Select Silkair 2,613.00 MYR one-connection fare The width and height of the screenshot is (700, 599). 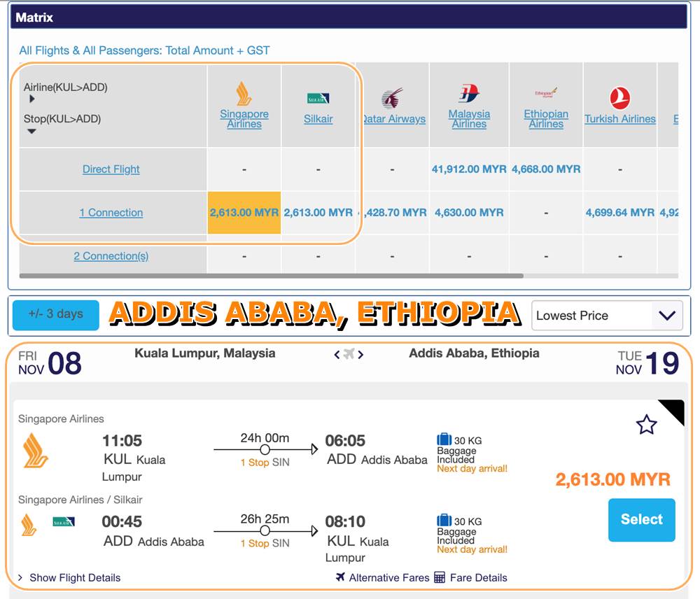click(318, 213)
